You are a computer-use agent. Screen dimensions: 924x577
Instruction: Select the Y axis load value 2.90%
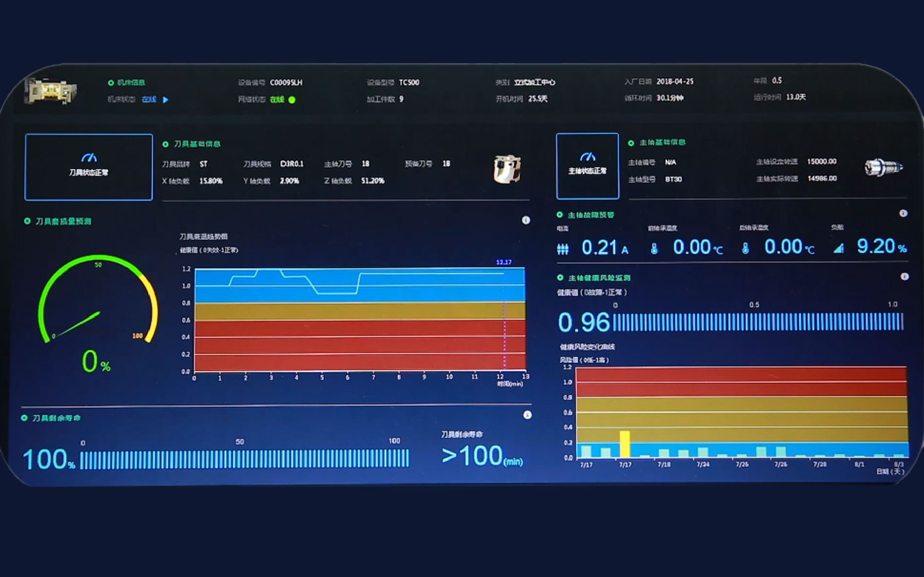(x=290, y=181)
